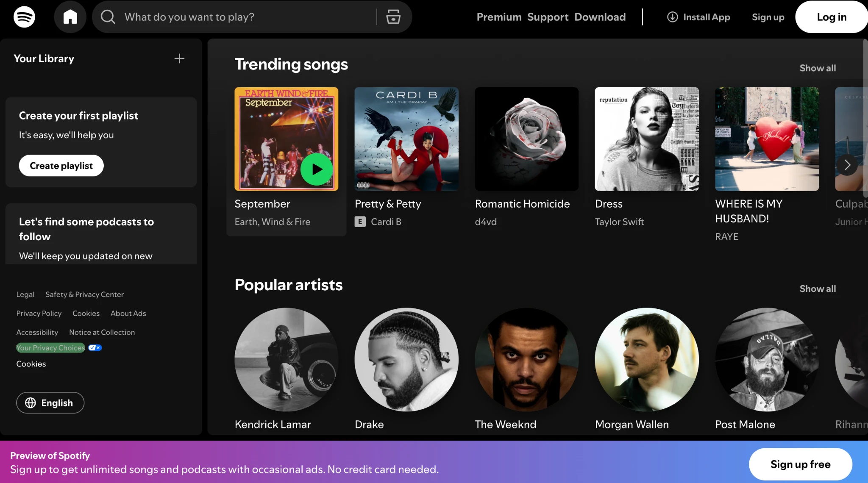The height and width of the screenshot is (483, 868).
Task: Click the Spotify logo icon
Action: click(x=24, y=17)
